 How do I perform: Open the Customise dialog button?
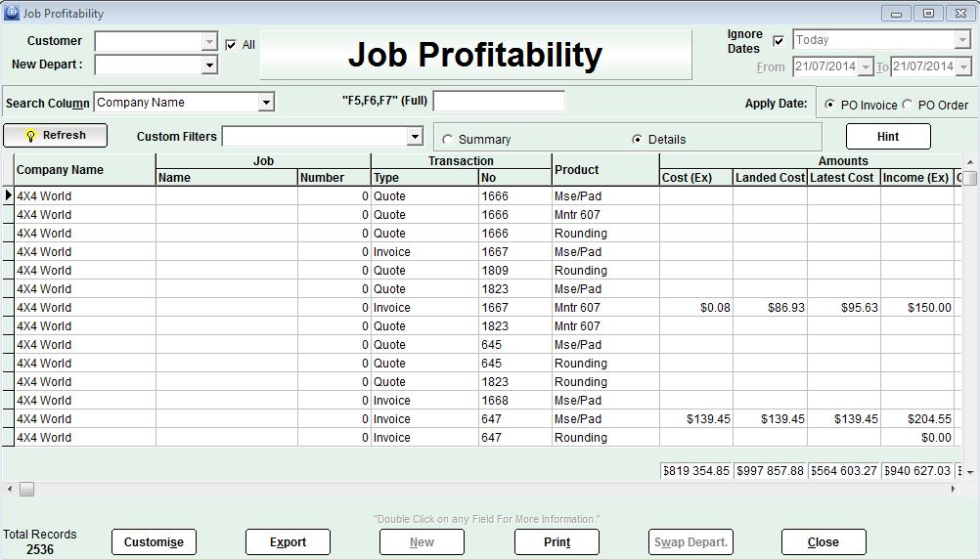pyautogui.click(x=154, y=542)
